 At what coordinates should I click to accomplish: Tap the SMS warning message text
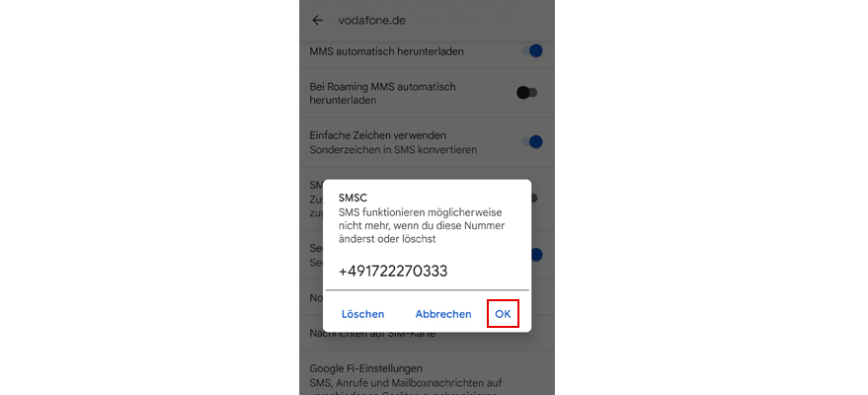422,226
